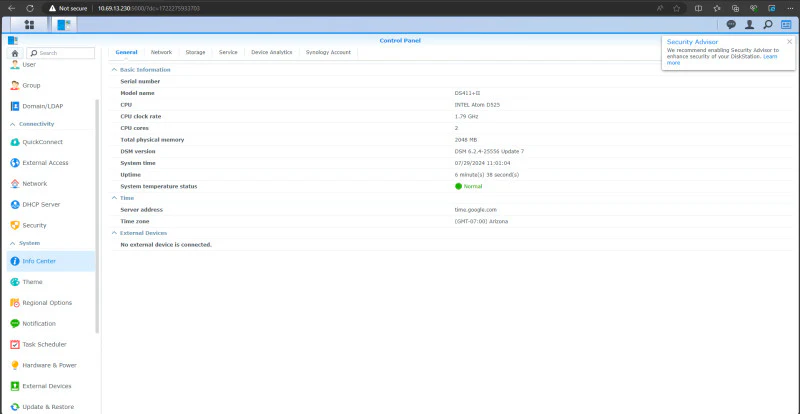The height and width of the screenshot is (414, 800).
Task: Click the Uptime value text
Action: click(x=487, y=175)
